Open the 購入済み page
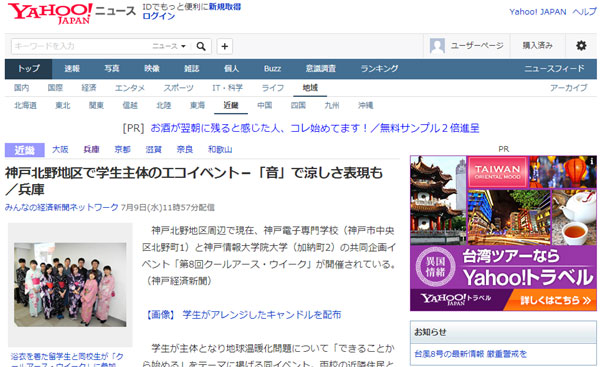Viewport: 600px width, 367px height. pos(538,46)
